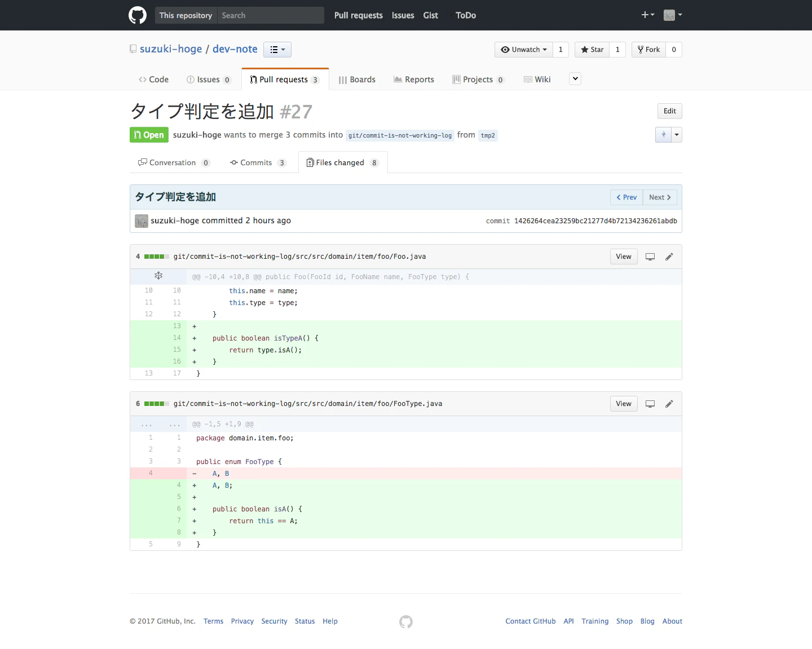This screenshot has height=649, width=812.
Task: Fork the dev-note repository
Action: pos(648,50)
